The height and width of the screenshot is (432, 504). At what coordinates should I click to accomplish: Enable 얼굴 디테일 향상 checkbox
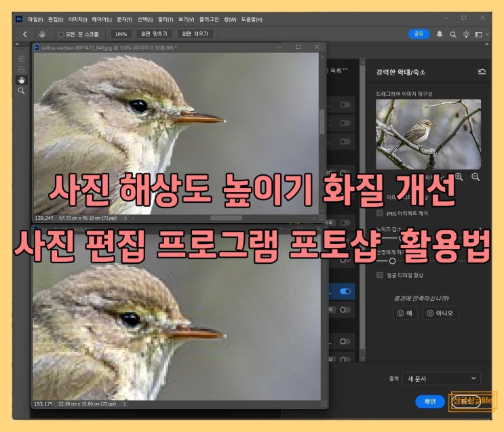click(x=380, y=275)
